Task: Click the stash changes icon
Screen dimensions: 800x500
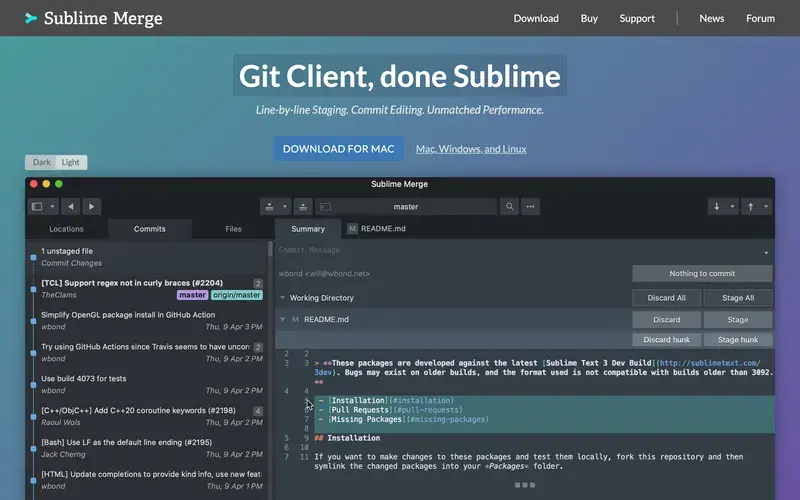Action: coord(269,207)
